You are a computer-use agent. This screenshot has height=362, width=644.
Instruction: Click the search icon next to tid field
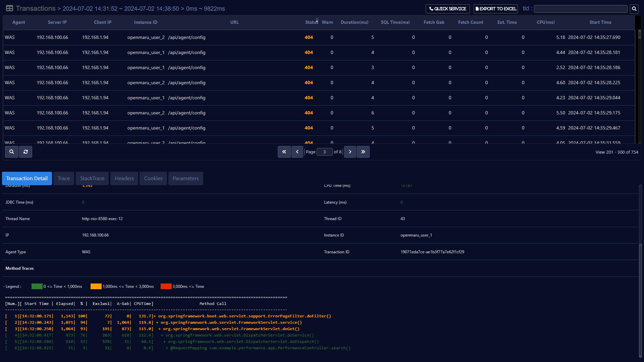(634, 9)
